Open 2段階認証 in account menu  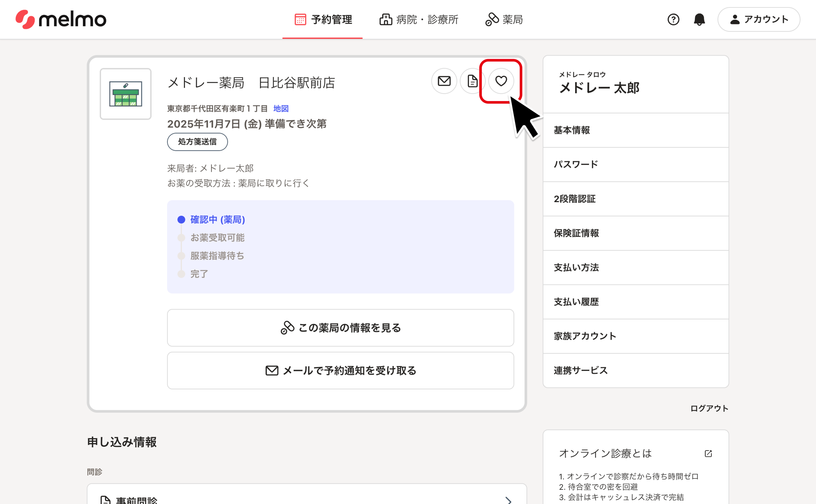pos(636,199)
